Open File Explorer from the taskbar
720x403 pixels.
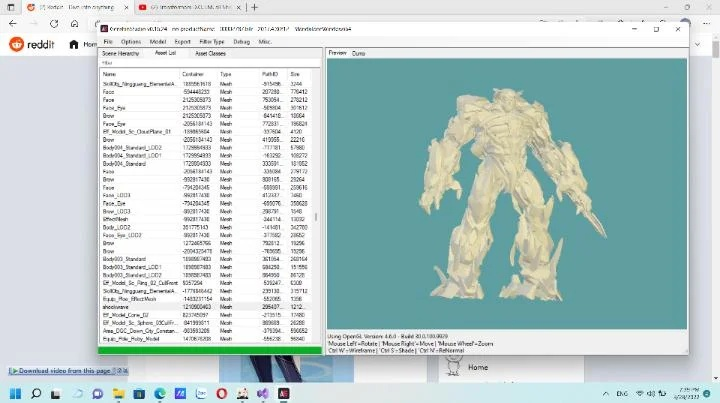point(118,393)
